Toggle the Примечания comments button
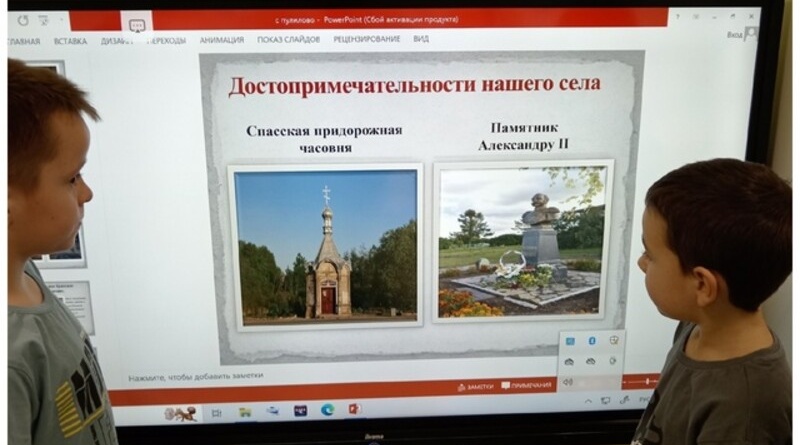The width and height of the screenshot is (800, 445). pyautogui.click(x=526, y=386)
